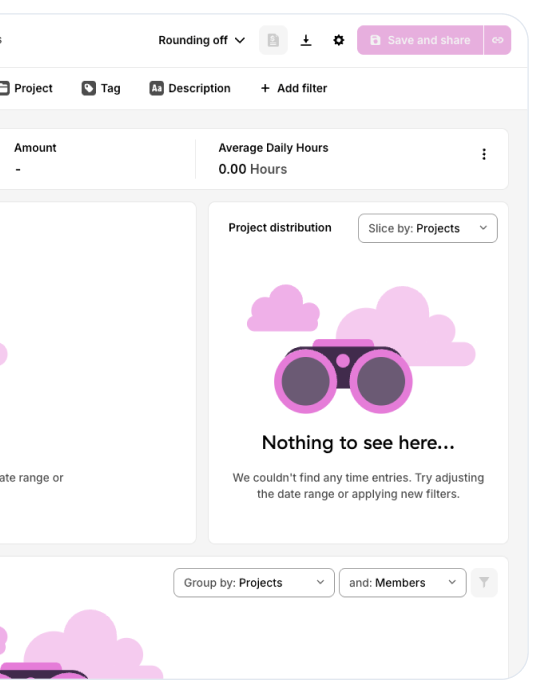Viewport: 542px width, 694px height.
Task: Open the summary card three-dot menu
Action: tap(484, 154)
